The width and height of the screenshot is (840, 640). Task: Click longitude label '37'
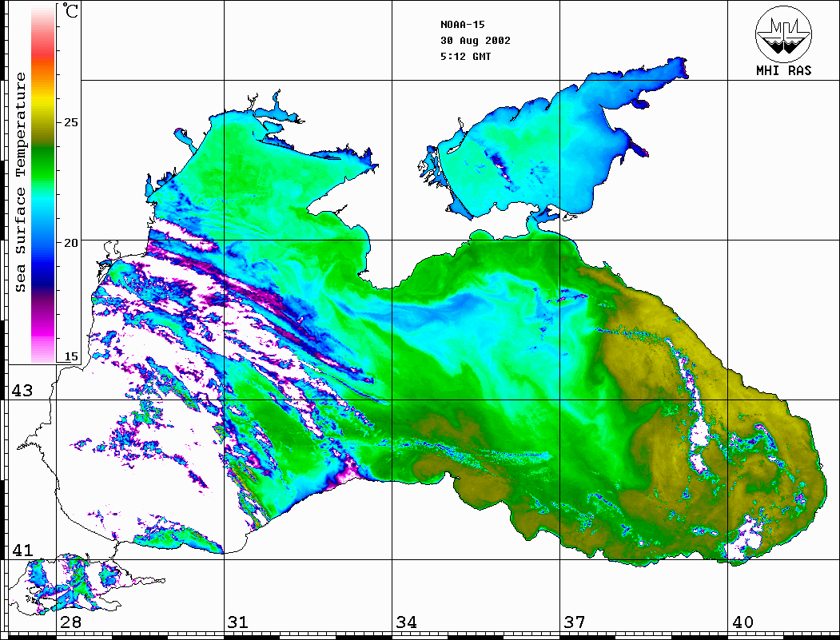tap(575, 622)
